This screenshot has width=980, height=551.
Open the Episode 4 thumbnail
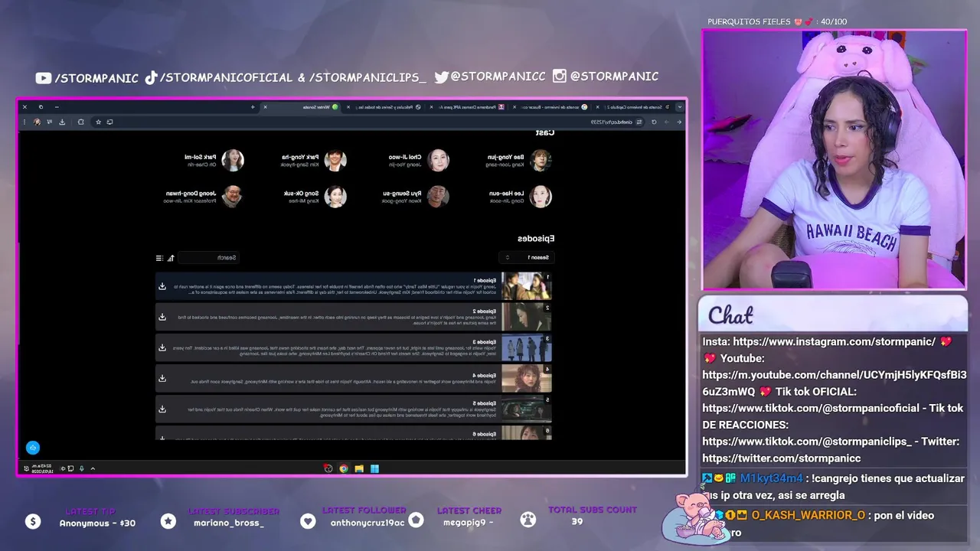526,378
